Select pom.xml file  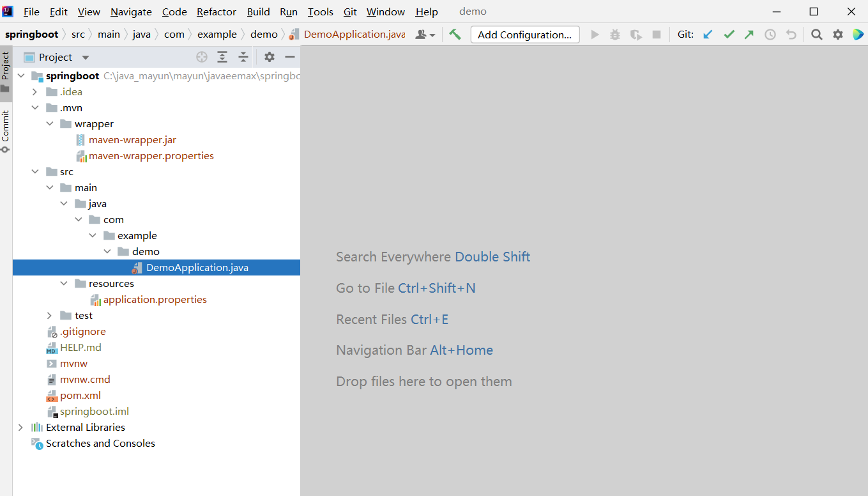(80, 396)
